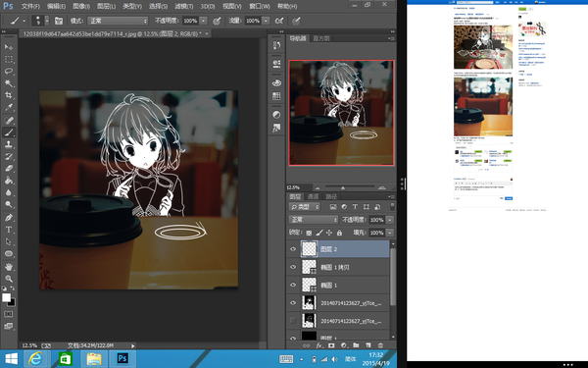This screenshot has width=588, height=368.
Task: Click the swap foreground and background colors arrow
Action: click(x=13, y=289)
